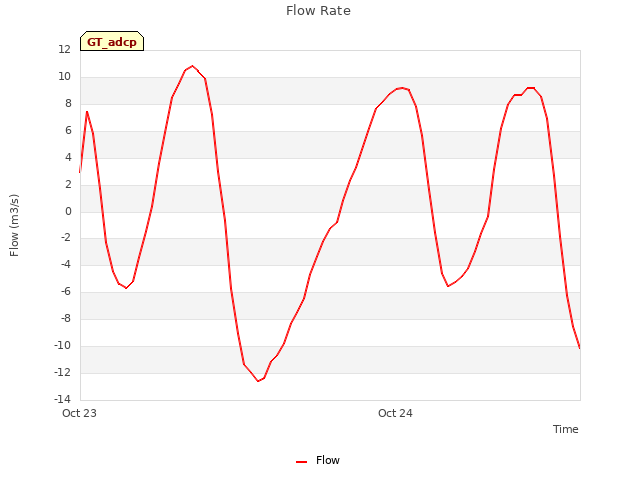The image size is (640, 480).
Task: Click the Flow (m3/s) y-axis title
Action: tap(14, 225)
